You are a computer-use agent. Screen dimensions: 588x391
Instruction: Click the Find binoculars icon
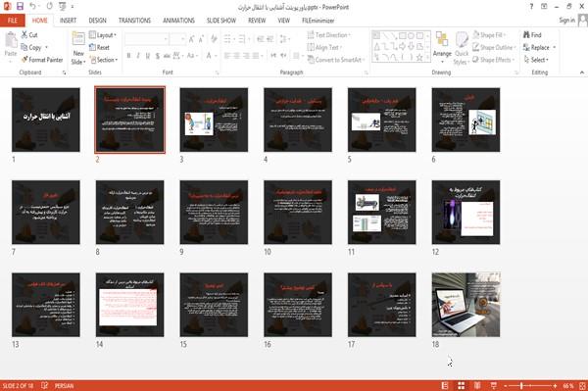tap(526, 35)
